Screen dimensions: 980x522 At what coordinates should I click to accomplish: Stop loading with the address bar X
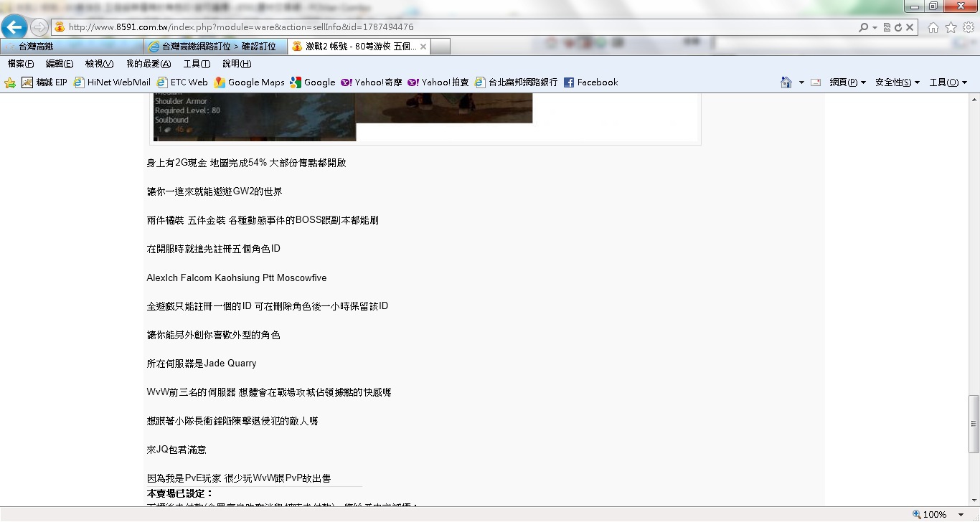coord(910,27)
